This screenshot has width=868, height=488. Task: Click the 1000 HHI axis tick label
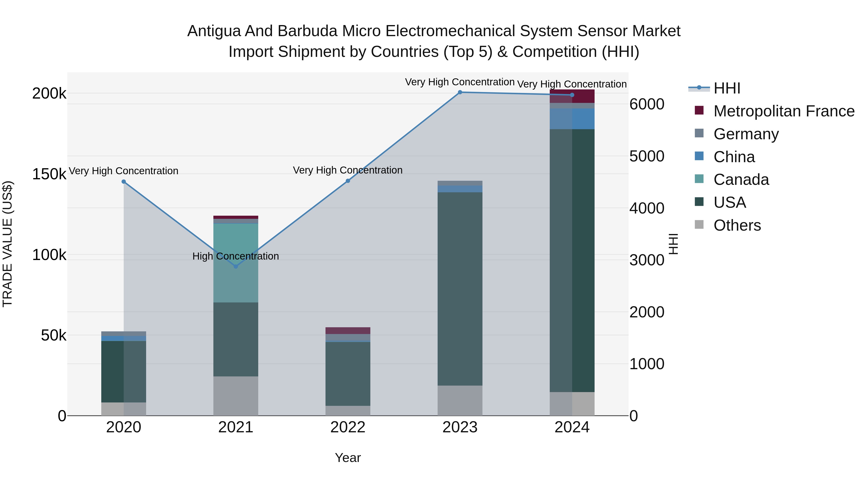tap(647, 364)
